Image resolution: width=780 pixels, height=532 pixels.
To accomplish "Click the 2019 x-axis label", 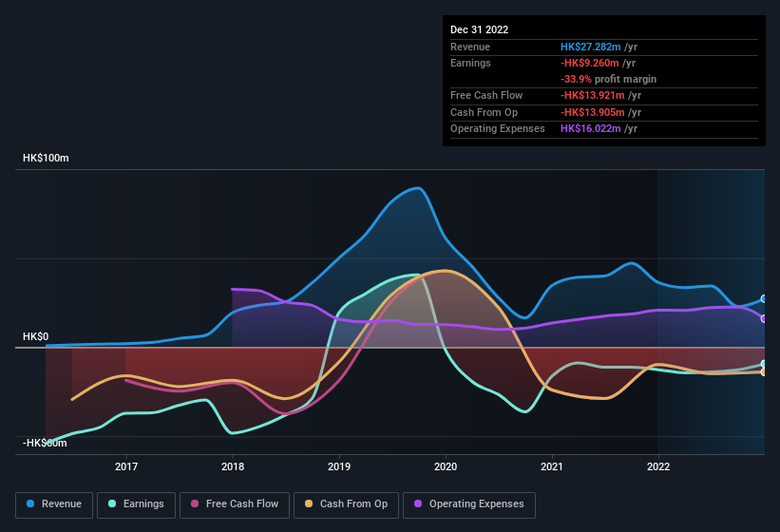I will [x=339, y=466].
